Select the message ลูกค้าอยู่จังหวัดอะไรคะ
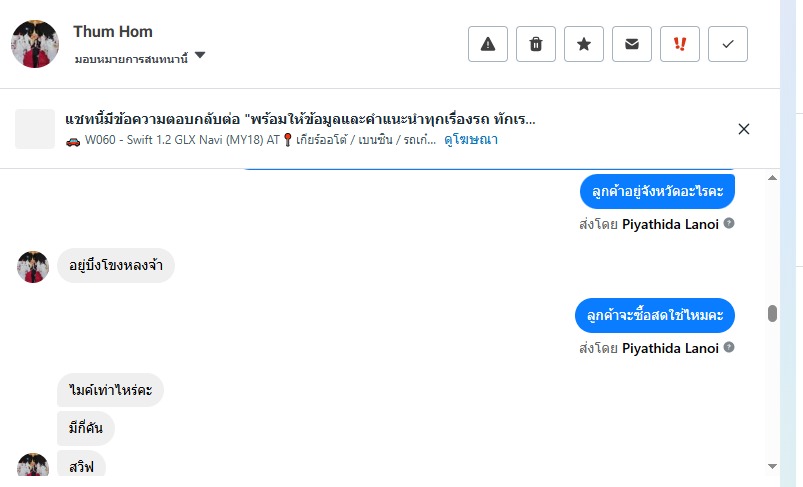The height and width of the screenshot is (487, 803). (657, 192)
